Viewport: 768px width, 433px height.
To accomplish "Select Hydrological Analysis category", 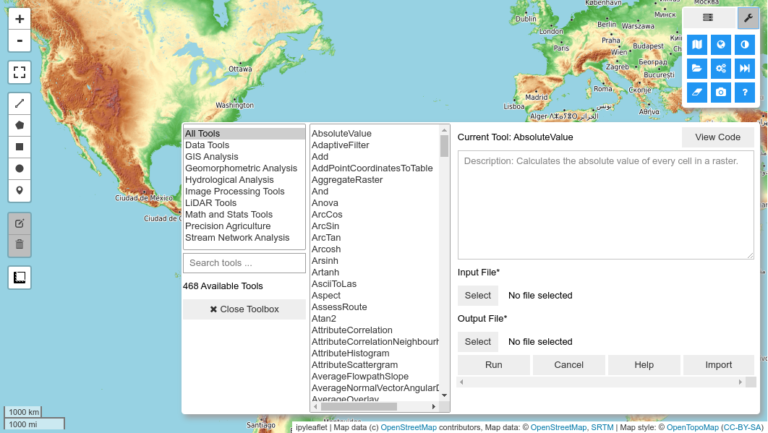I will coord(244,180).
